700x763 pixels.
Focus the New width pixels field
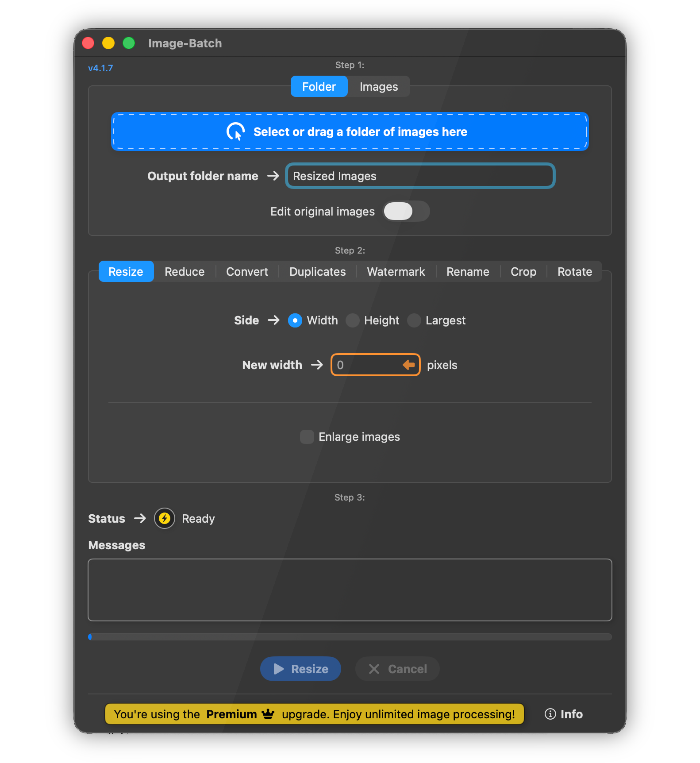pyautogui.click(x=375, y=365)
